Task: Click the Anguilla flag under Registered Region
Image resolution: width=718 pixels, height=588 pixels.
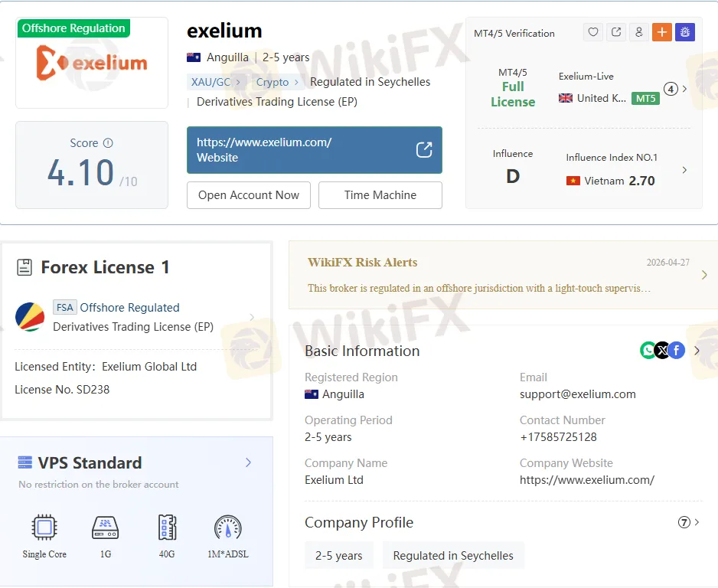Action: pos(312,394)
